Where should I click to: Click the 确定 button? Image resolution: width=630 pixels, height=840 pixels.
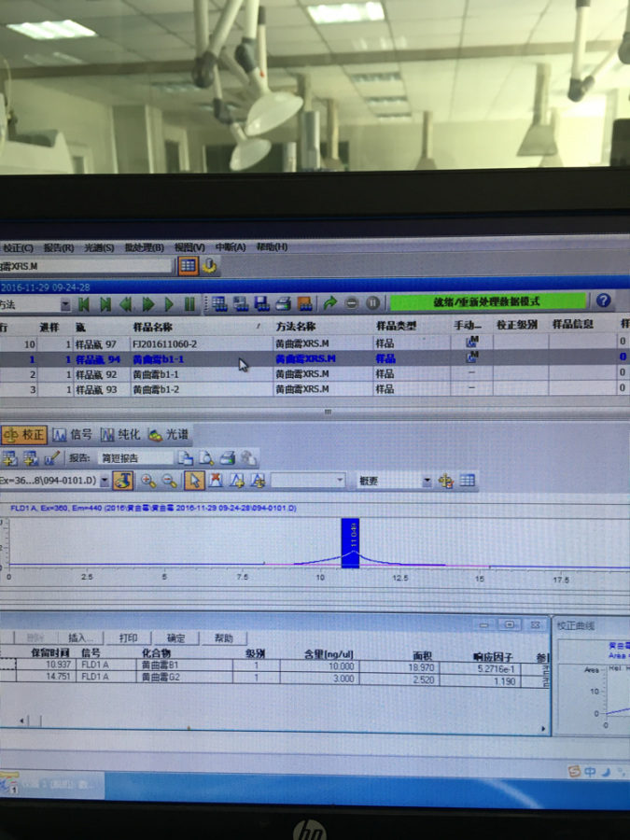(x=175, y=637)
